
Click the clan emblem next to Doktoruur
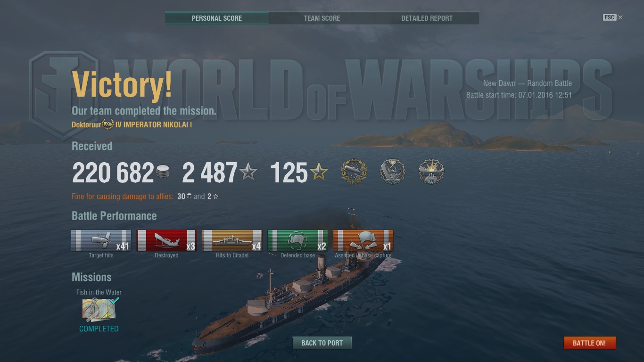tap(108, 125)
